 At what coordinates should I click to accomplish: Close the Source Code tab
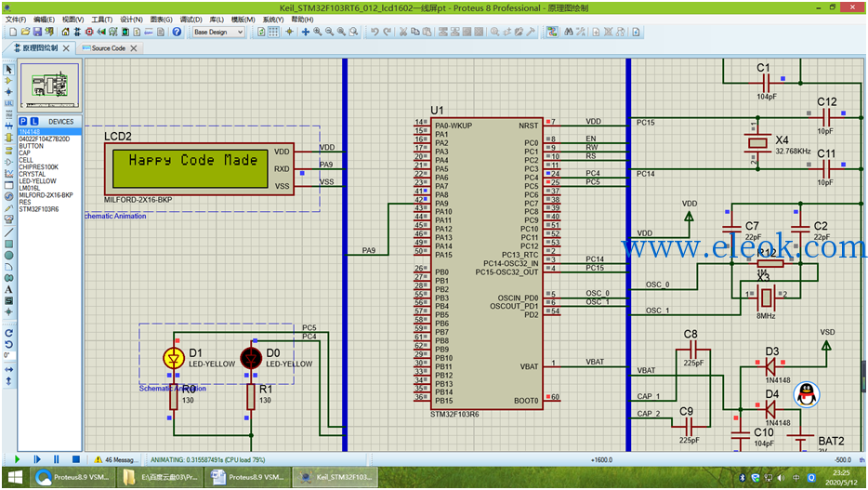tap(134, 48)
